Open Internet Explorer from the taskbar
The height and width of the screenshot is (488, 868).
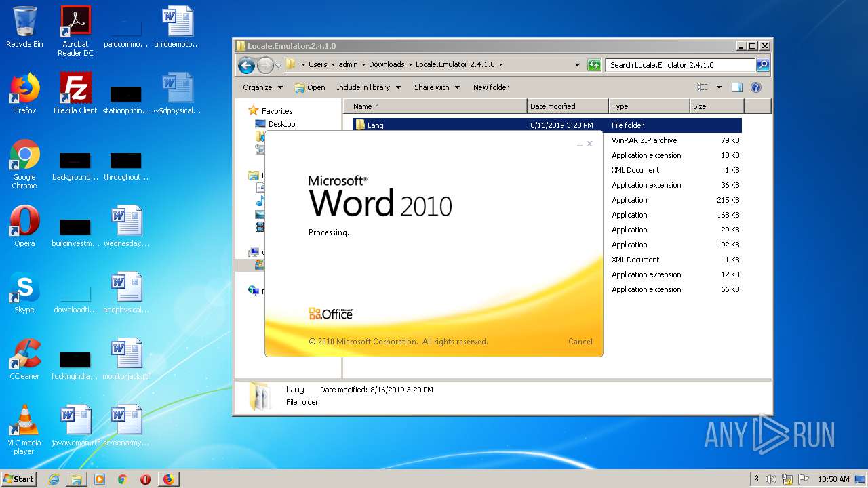pos(54,479)
